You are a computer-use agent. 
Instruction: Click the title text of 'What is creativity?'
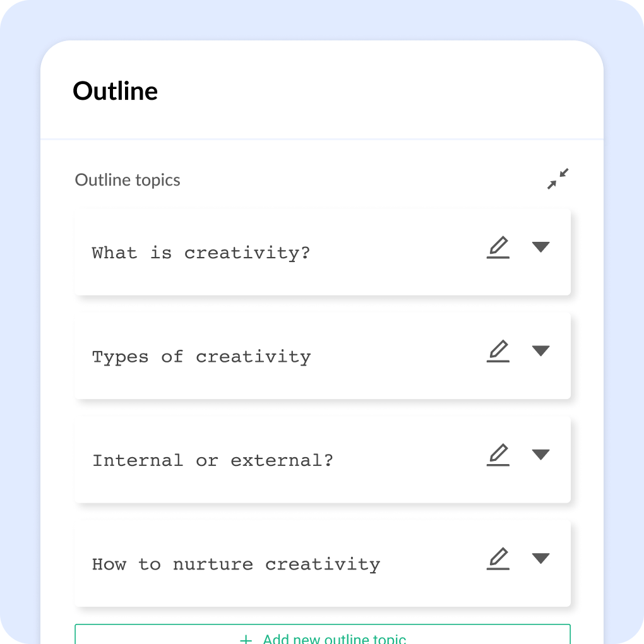tap(201, 253)
